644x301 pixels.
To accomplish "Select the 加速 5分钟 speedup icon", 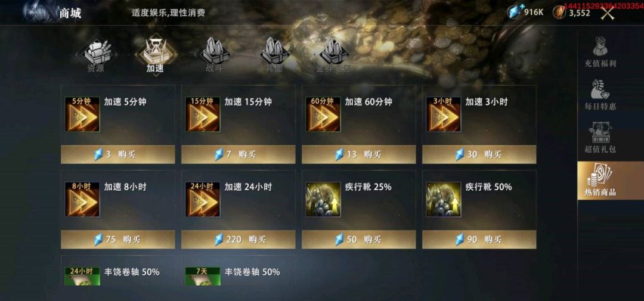I will click(82, 114).
